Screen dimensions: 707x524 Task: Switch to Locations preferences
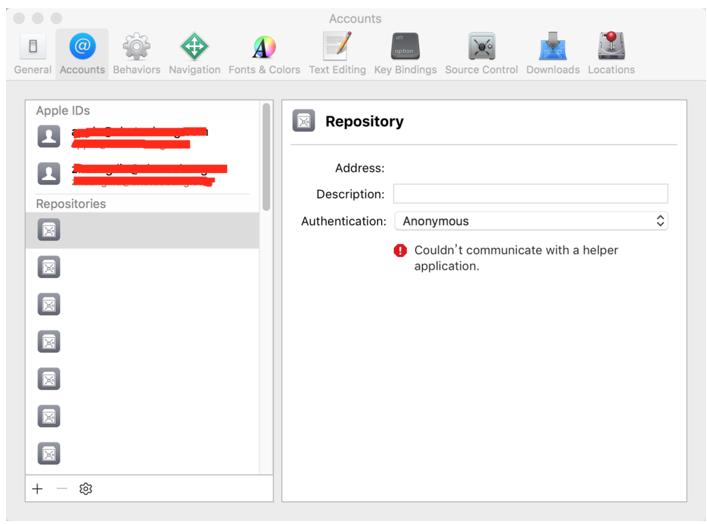(x=611, y=54)
